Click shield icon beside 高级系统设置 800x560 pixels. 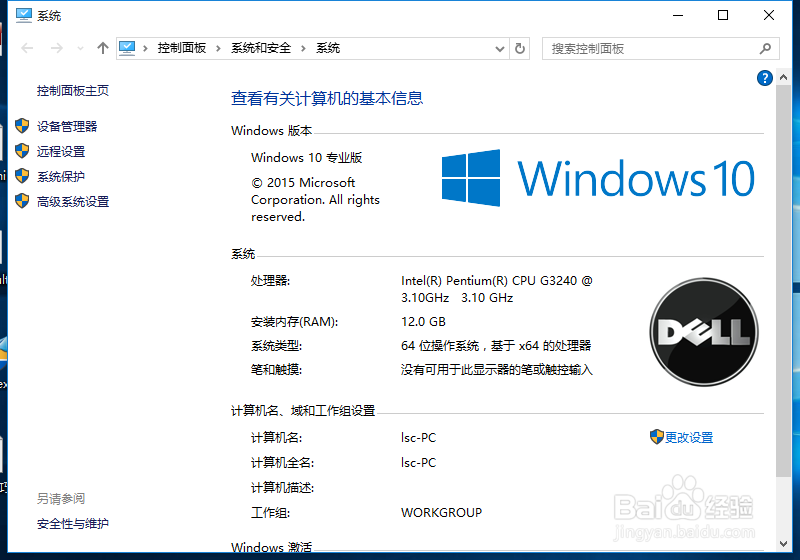point(22,200)
